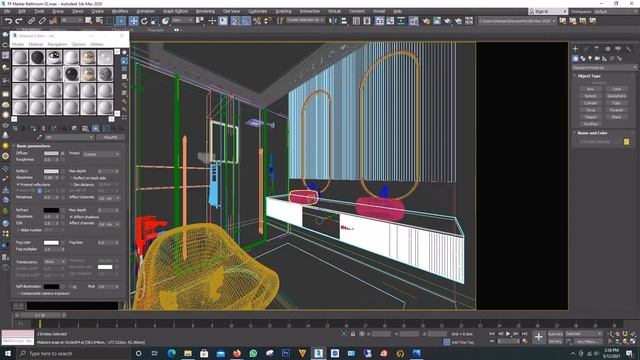Image resolution: width=640 pixels, height=360 pixels.
Task: Click the Play Animation button
Action: [508, 334]
